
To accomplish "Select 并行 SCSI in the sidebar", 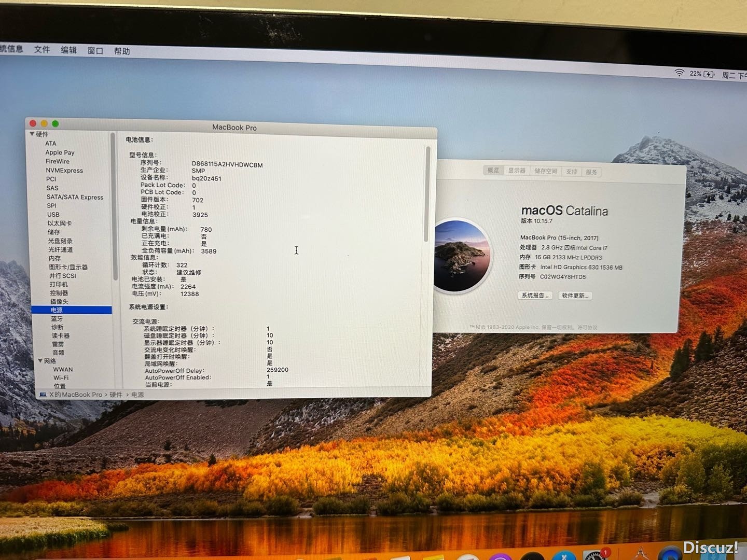I will [x=62, y=275].
